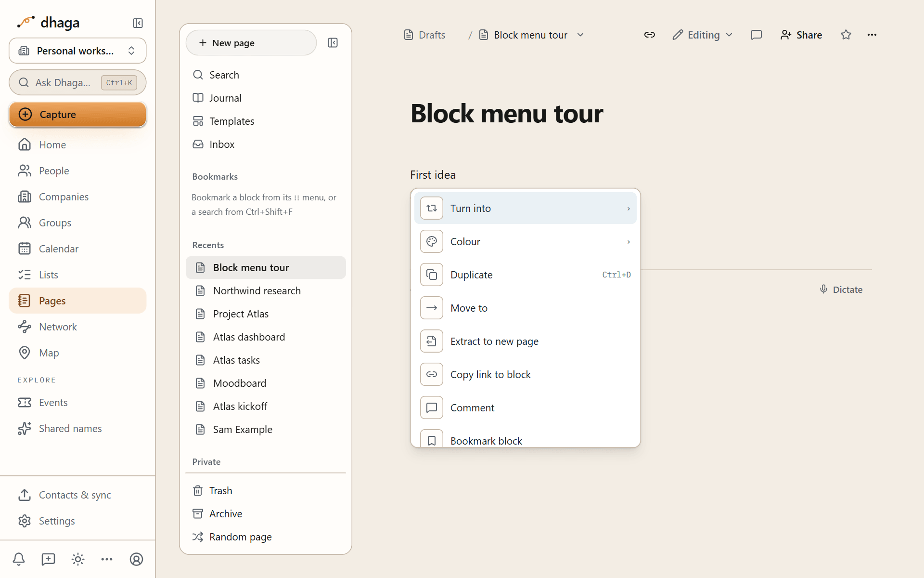The height and width of the screenshot is (578, 924).
Task: Open page more options ellipsis
Action: click(872, 35)
